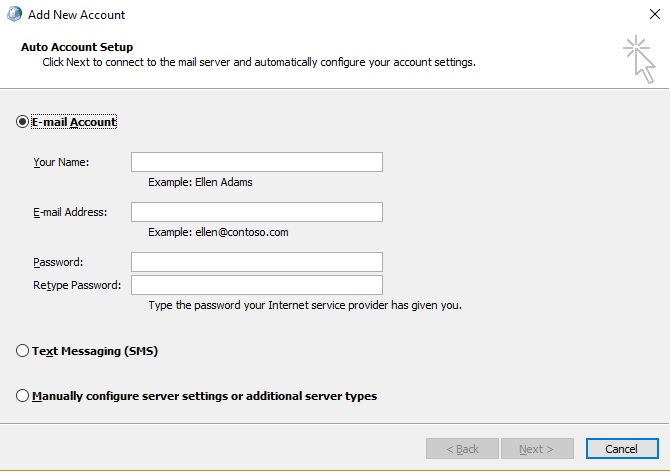The image size is (670, 472).
Task: Click the Auto Account Setup heading
Action: click(x=77, y=47)
